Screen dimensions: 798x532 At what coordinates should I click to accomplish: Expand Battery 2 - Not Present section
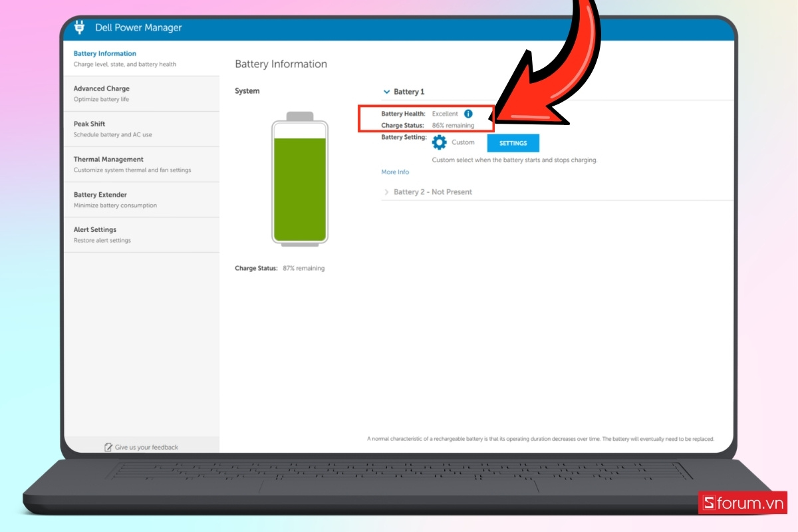point(386,192)
